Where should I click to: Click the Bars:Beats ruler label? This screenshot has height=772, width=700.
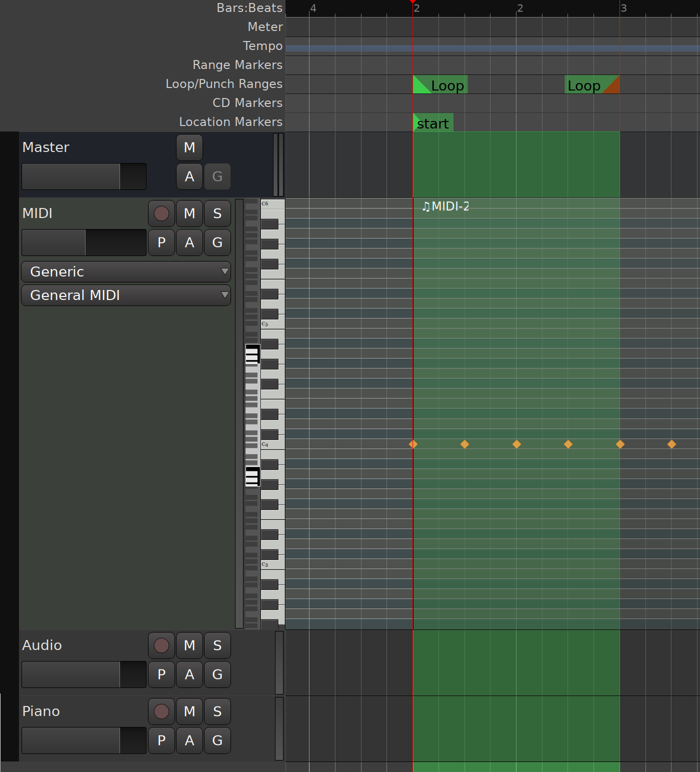coord(249,8)
